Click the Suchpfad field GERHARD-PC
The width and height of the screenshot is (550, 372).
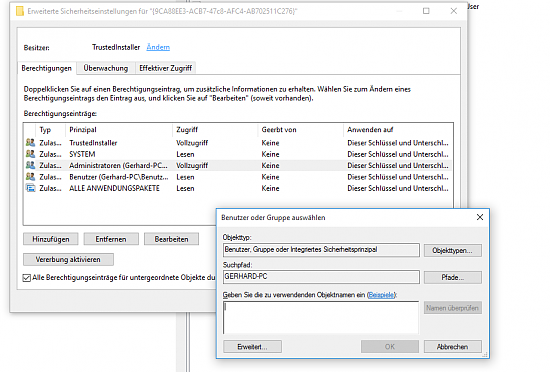click(x=321, y=277)
